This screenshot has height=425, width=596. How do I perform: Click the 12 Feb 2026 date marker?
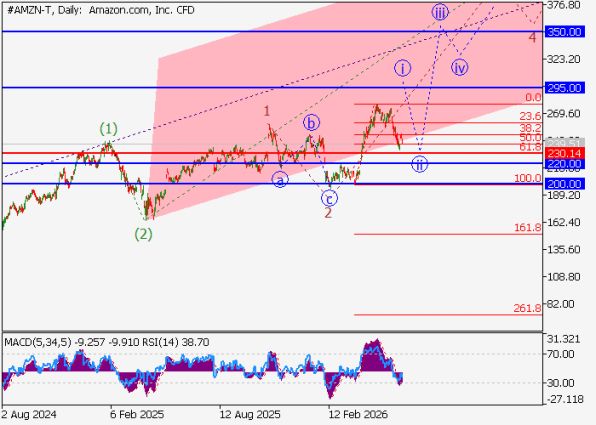(x=358, y=414)
